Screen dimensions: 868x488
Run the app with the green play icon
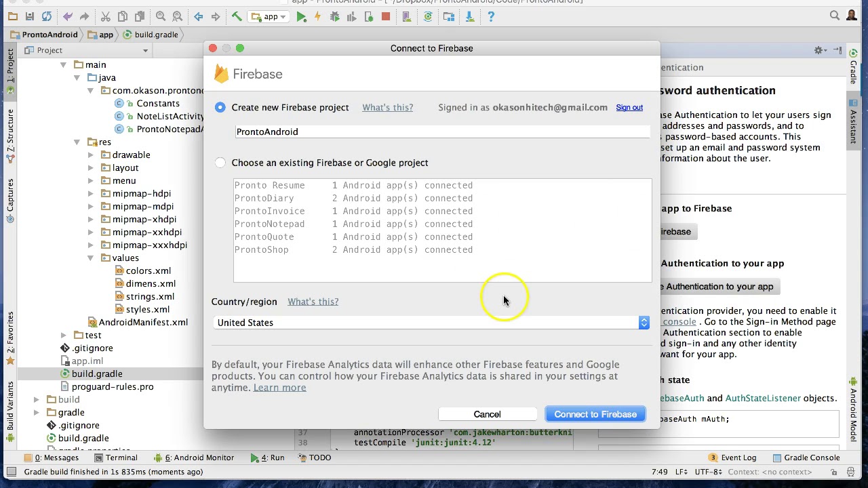[301, 16]
